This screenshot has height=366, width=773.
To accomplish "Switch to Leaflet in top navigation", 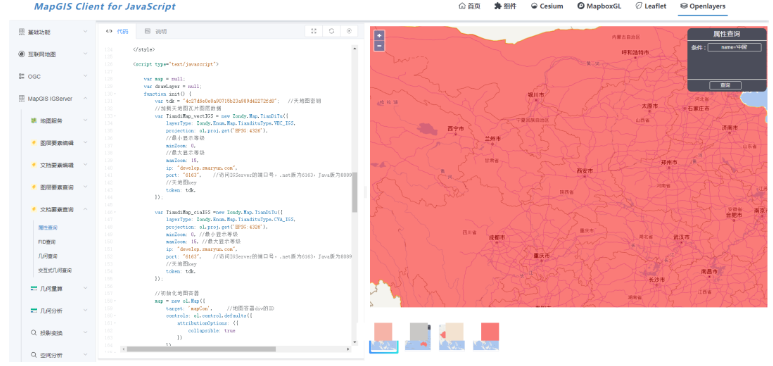I will pos(651,6).
